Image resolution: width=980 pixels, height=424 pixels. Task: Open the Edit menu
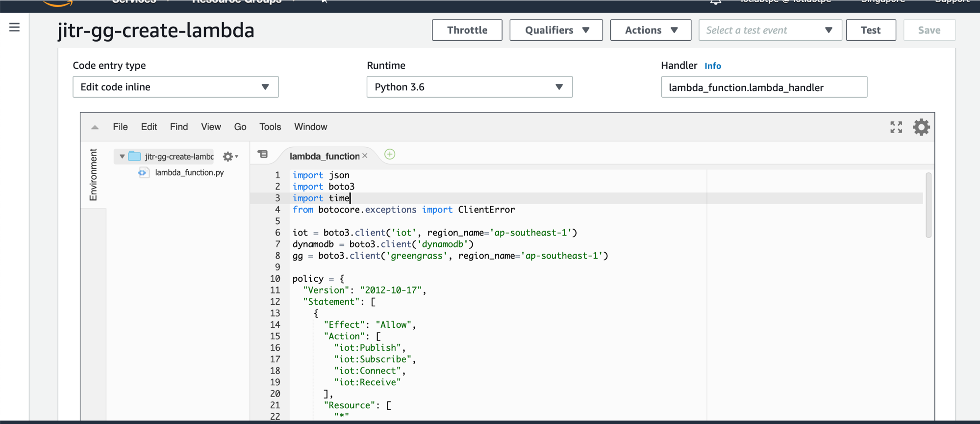tap(149, 127)
